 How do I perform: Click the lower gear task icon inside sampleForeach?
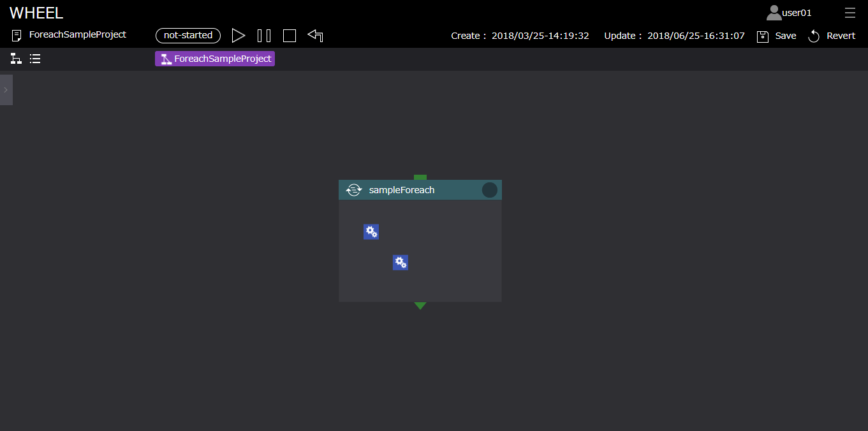click(x=400, y=262)
